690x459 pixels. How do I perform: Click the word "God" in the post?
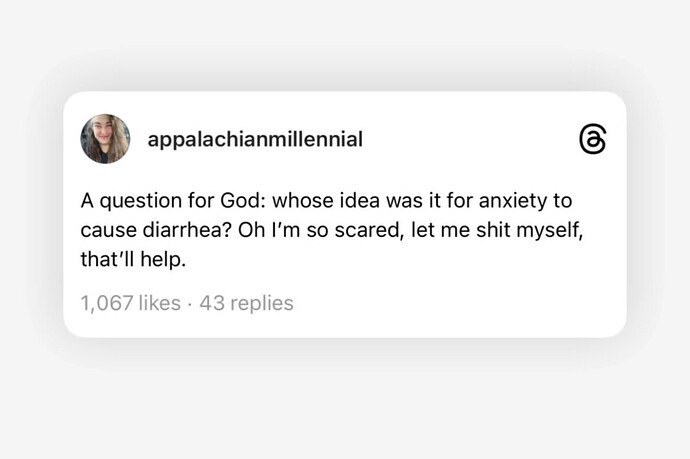239,201
